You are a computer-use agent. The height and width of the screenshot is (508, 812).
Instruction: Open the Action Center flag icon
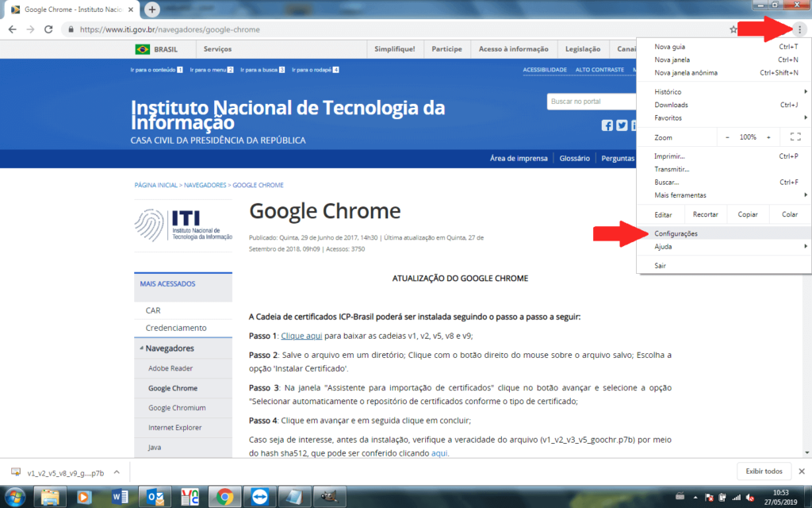click(x=710, y=498)
